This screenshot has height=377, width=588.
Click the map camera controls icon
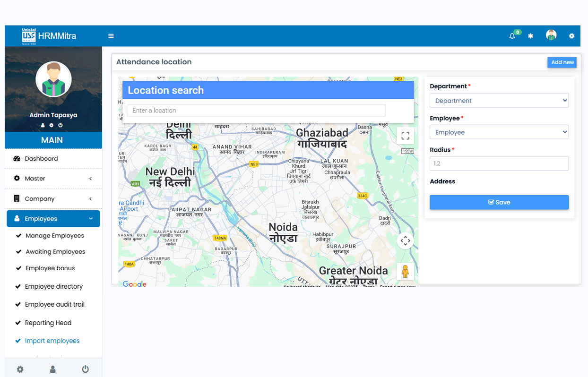point(405,241)
